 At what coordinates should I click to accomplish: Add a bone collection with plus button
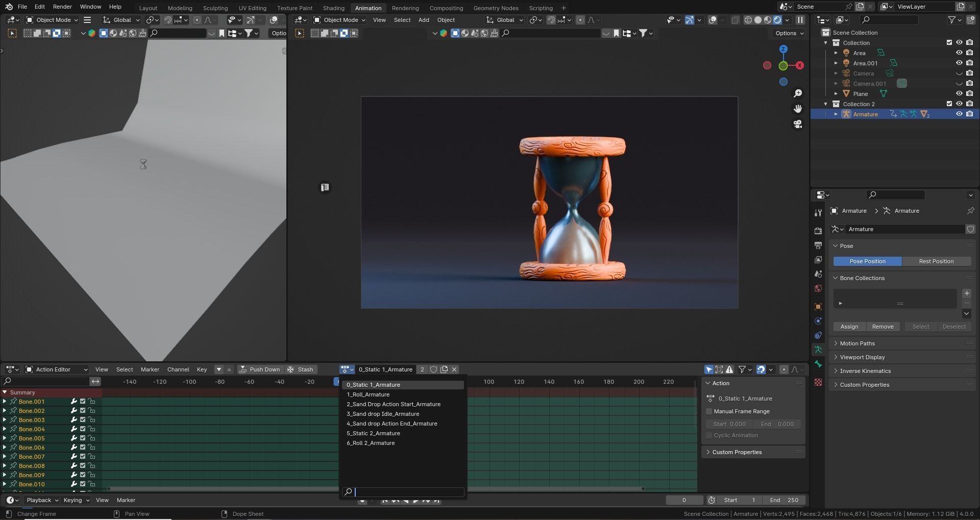point(967,293)
